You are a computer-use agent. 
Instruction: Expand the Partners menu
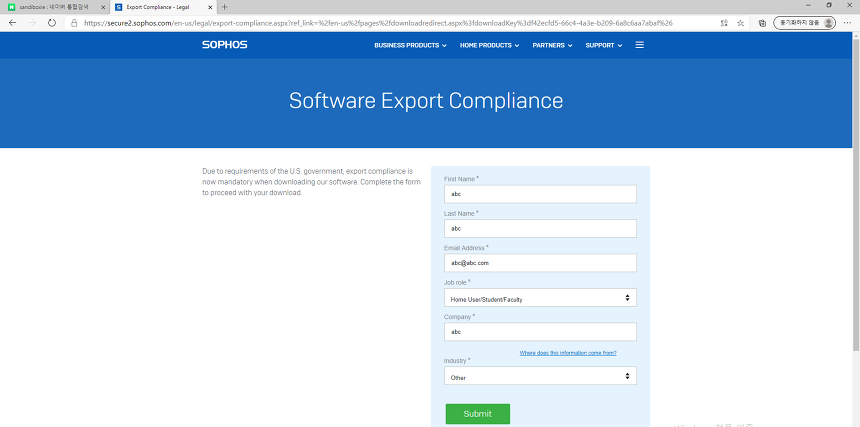point(552,45)
